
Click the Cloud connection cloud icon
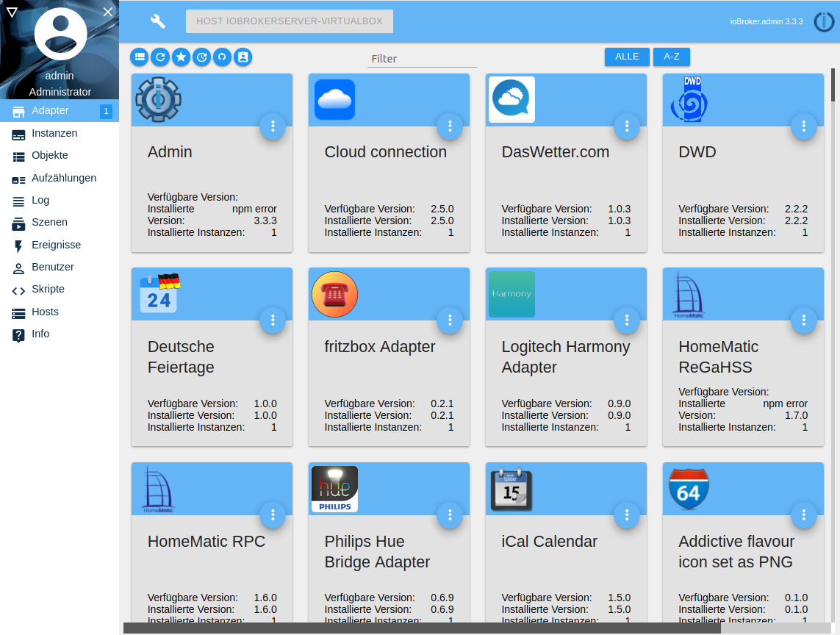point(335,100)
